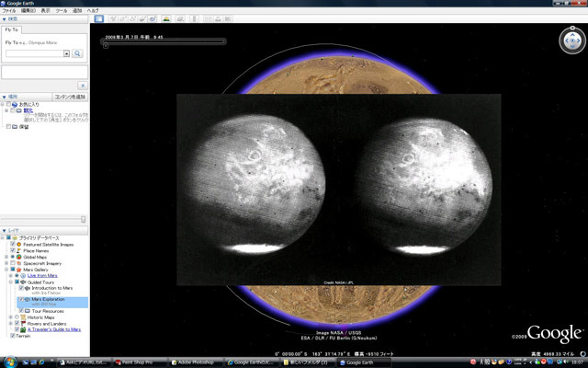Viewport: 588px width, 368px height.
Task: Click the Email toolbar icon
Action: [209, 18]
